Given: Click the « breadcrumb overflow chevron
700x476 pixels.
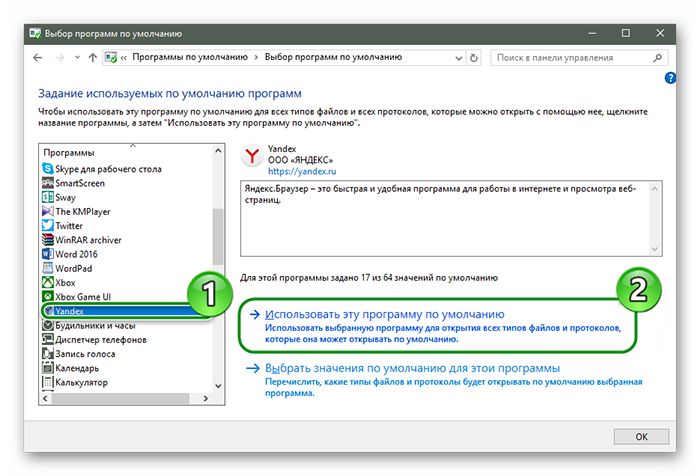Looking at the screenshot, I should tap(123, 58).
